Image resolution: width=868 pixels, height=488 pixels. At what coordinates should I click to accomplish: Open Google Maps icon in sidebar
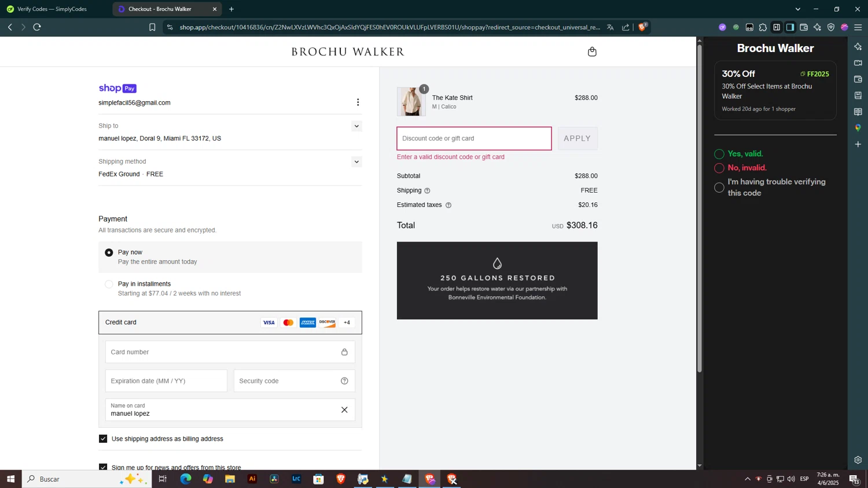[x=858, y=128]
